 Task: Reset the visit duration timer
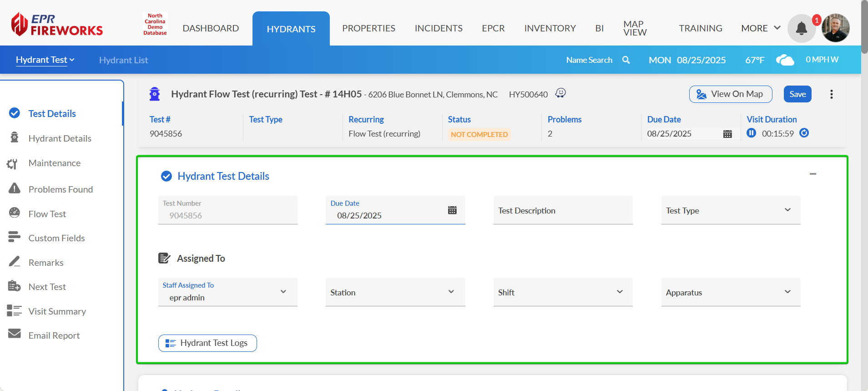click(804, 133)
